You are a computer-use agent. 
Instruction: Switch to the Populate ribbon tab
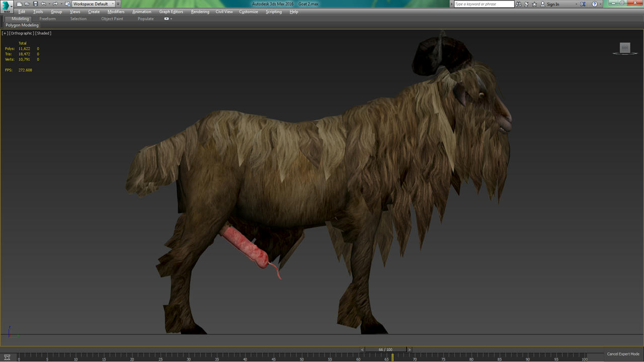coord(146,19)
